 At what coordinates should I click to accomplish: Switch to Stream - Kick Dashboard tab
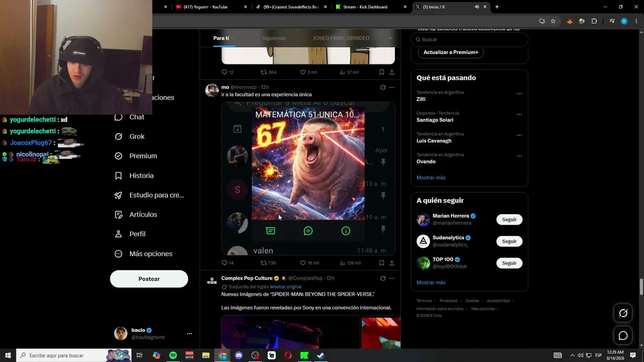(371, 7)
